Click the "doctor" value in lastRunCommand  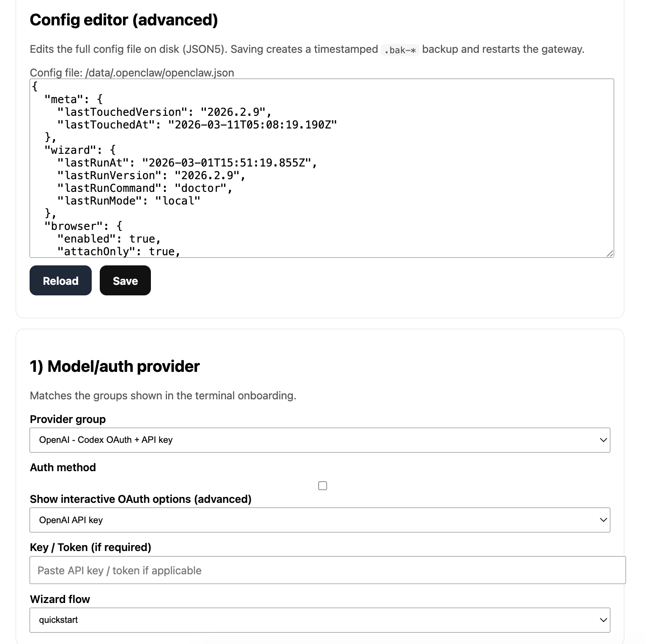pos(201,188)
